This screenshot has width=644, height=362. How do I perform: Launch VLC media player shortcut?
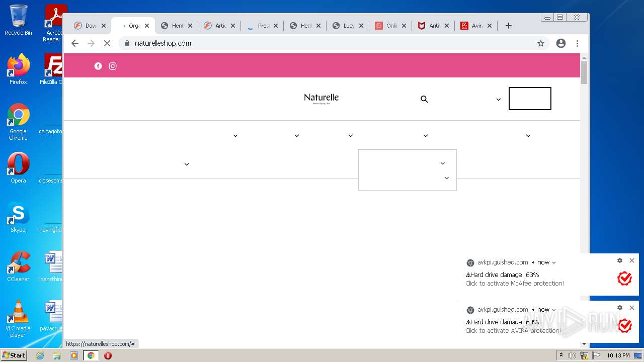tap(18, 319)
